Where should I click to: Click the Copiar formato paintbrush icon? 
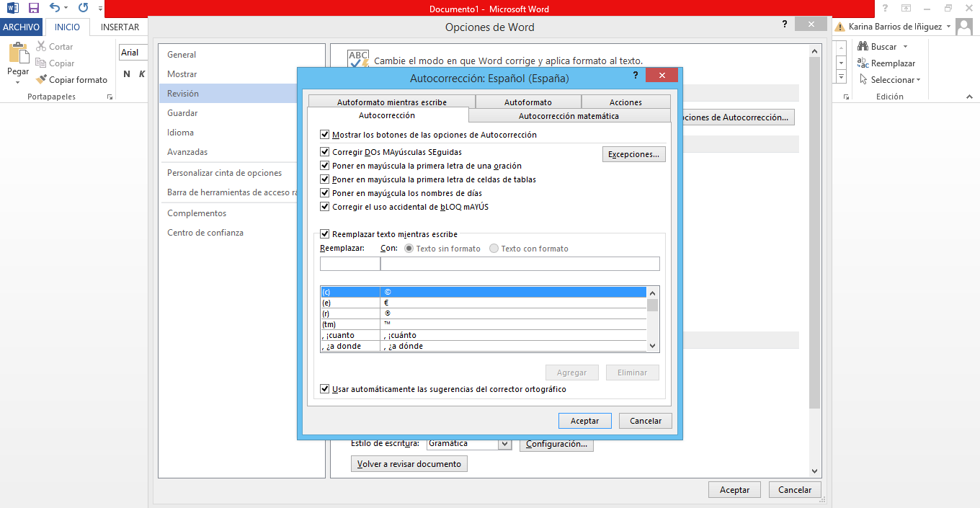tap(41, 80)
